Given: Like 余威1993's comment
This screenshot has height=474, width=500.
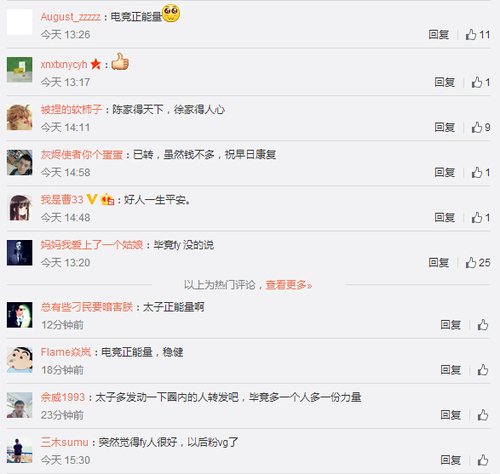Looking at the screenshot, I should [483, 415].
